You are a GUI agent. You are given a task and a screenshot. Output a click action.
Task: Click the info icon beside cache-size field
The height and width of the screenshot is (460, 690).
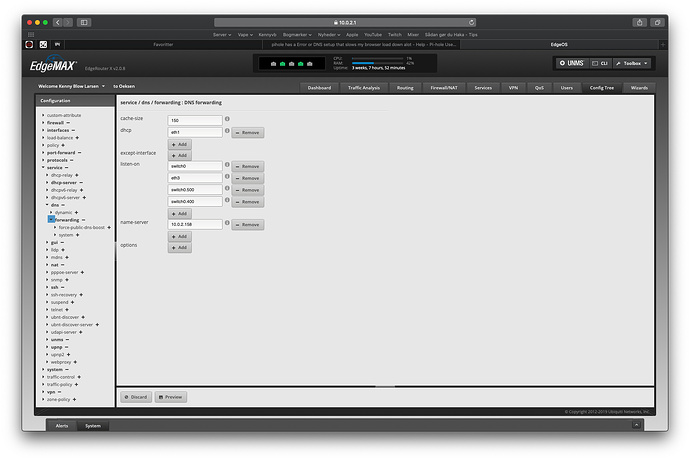(x=227, y=120)
